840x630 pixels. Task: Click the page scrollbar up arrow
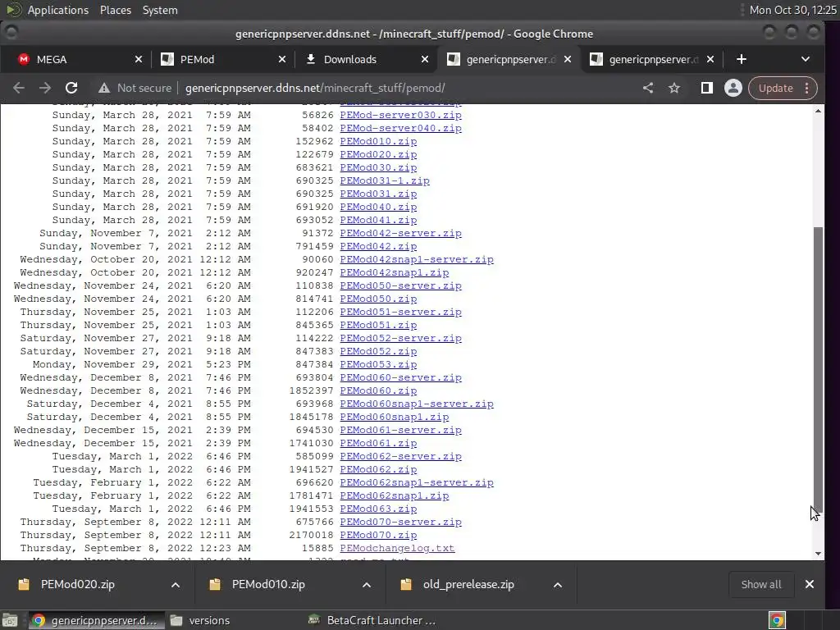pyautogui.click(x=818, y=111)
